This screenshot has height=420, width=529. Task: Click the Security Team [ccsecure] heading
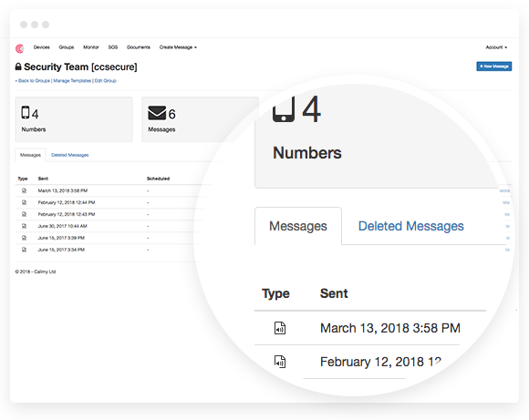coord(80,67)
